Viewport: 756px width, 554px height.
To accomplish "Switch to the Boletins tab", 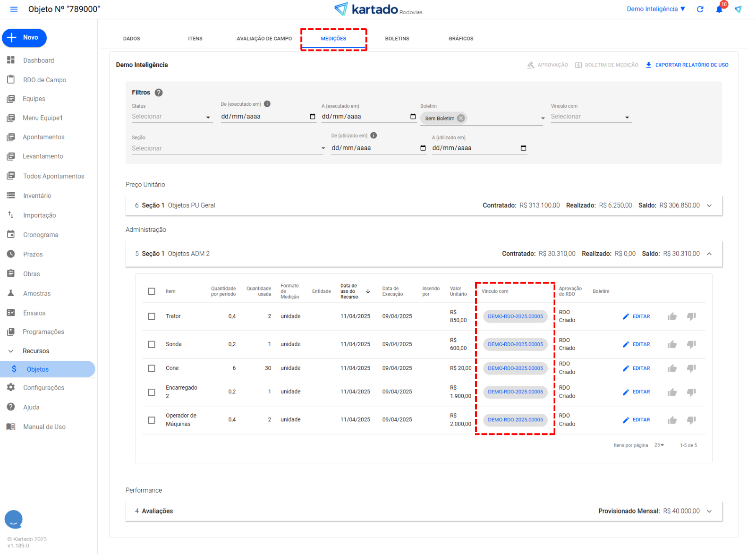I will tap(397, 39).
